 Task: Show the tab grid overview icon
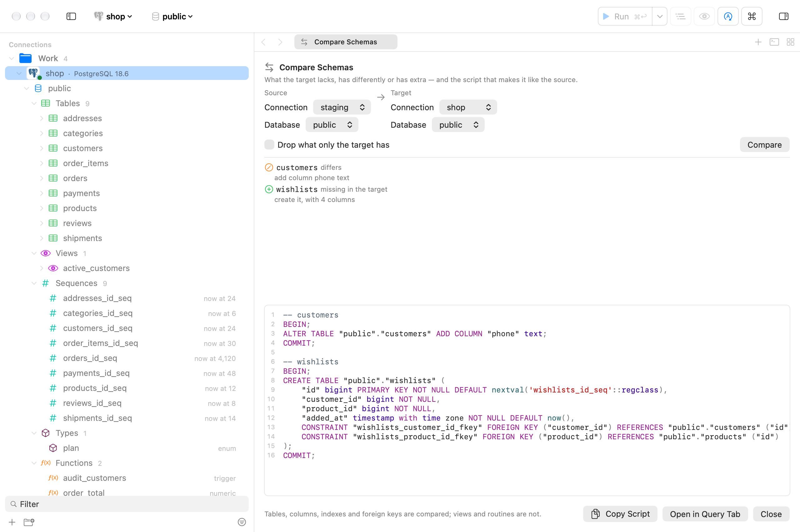pyautogui.click(x=790, y=42)
